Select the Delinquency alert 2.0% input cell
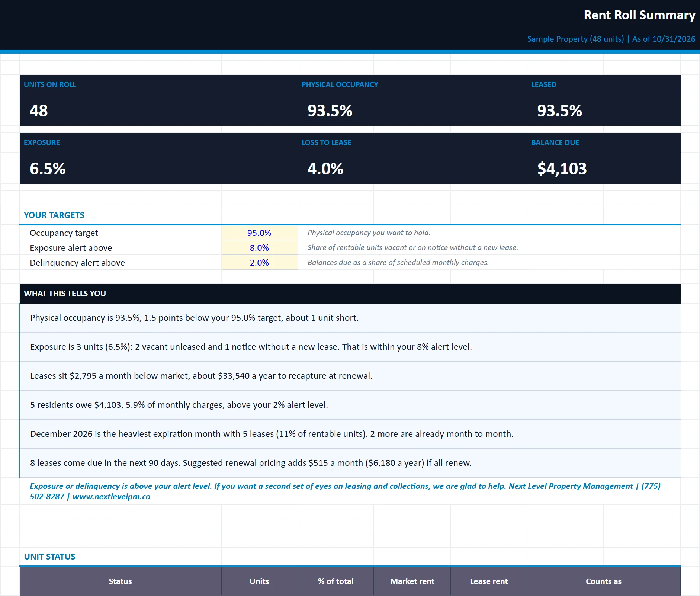 (x=259, y=263)
